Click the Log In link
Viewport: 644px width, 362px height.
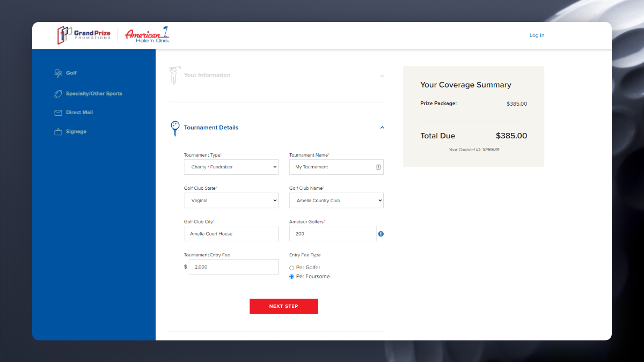pos(537,35)
